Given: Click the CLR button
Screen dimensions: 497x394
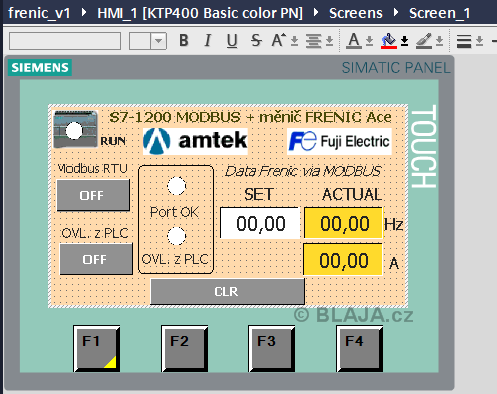Looking at the screenshot, I should pos(227,292).
